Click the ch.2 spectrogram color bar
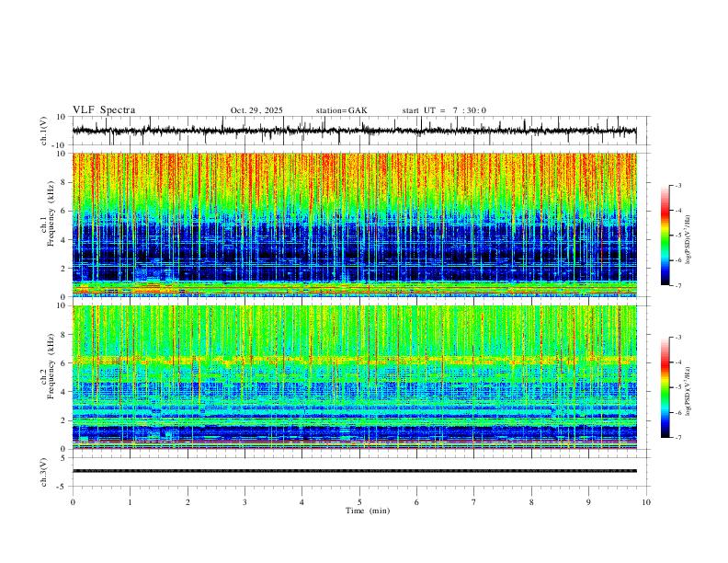Screen dimensions: 728x563 coord(665,387)
